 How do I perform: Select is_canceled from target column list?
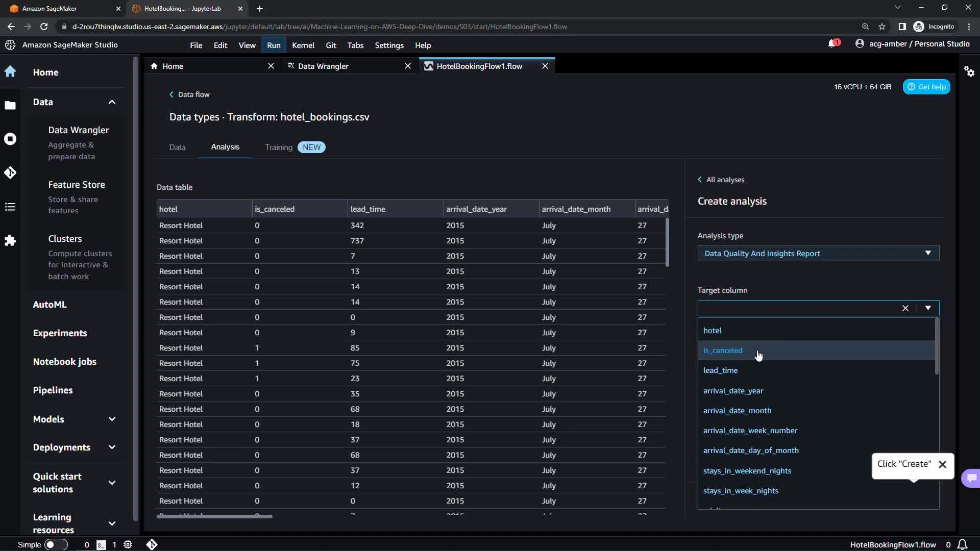[723, 350]
